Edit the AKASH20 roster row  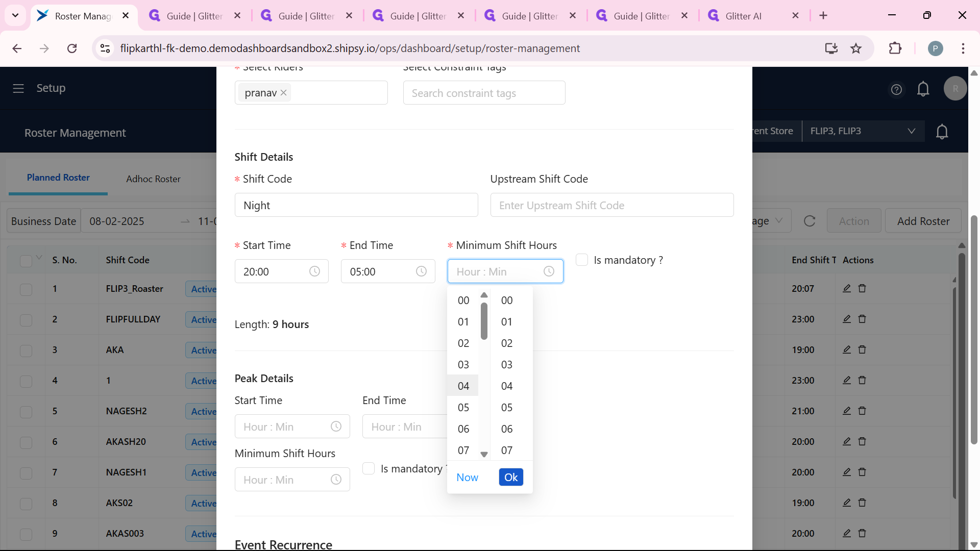847,441
